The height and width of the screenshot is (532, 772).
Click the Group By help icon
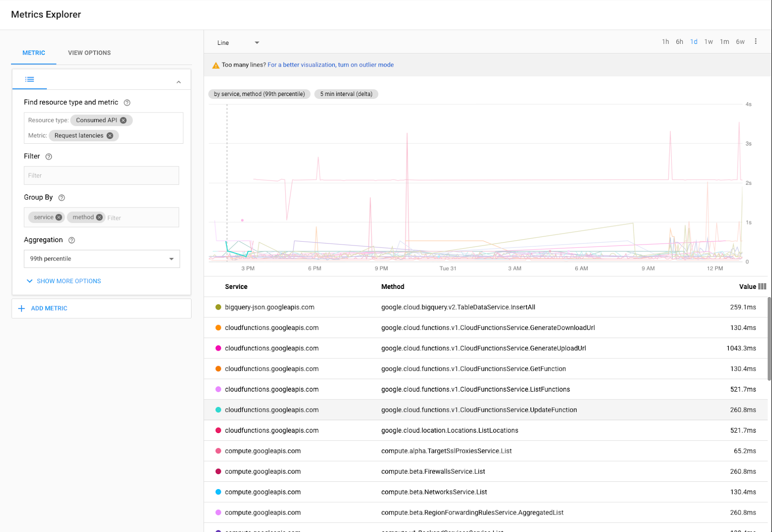(x=61, y=197)
